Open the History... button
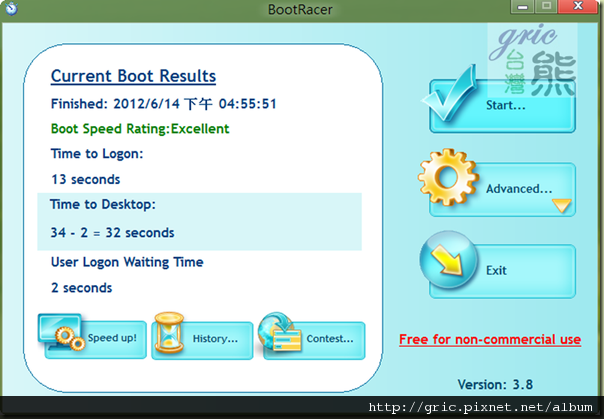Screen dimensions: 604x419 pyautogui.click(x=203, y=340)
